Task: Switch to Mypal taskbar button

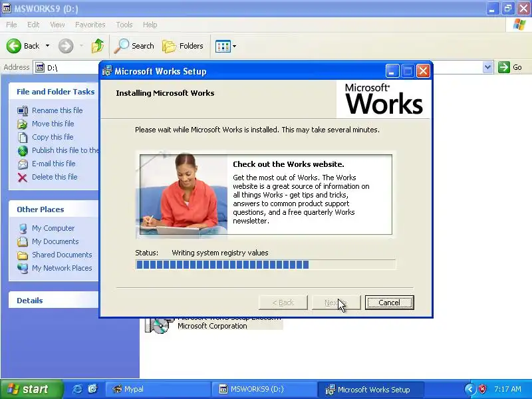Action: pyautogui.click(x=158, y=389)
